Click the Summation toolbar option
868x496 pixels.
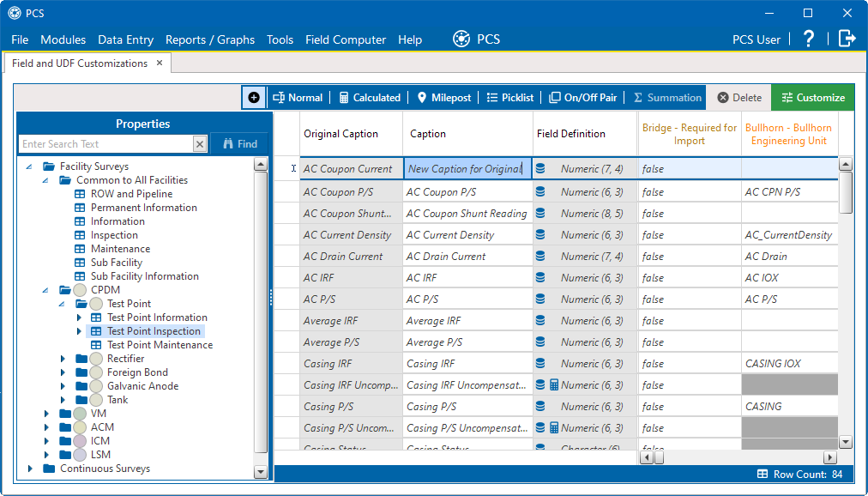(667, 98)
